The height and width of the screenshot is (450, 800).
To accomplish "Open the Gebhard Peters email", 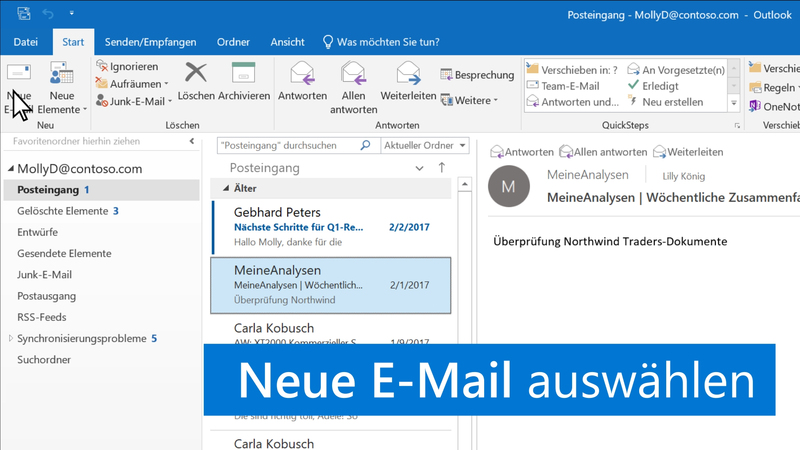I will 330,226.
